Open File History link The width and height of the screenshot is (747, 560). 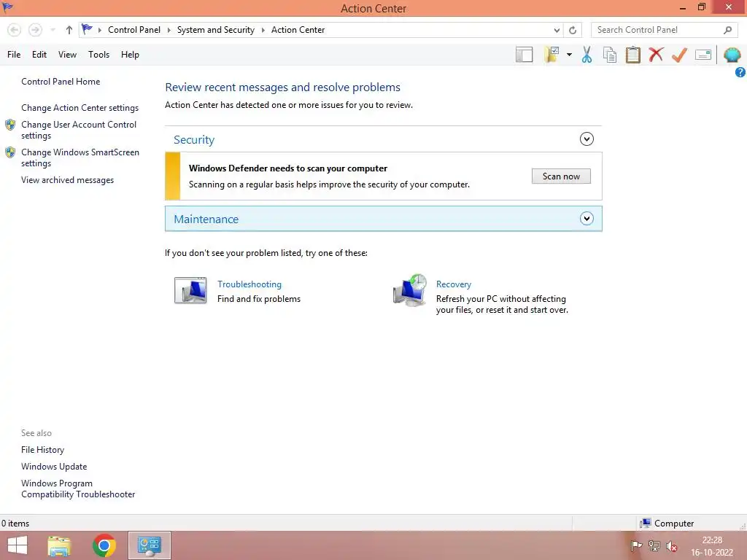(x=42, y=449)
